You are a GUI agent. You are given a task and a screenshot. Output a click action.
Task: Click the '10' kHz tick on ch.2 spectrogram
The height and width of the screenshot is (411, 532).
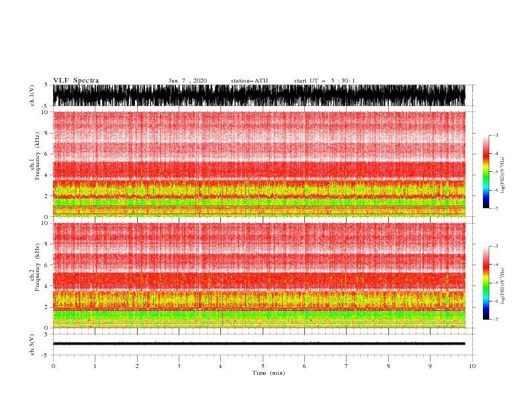45,223
